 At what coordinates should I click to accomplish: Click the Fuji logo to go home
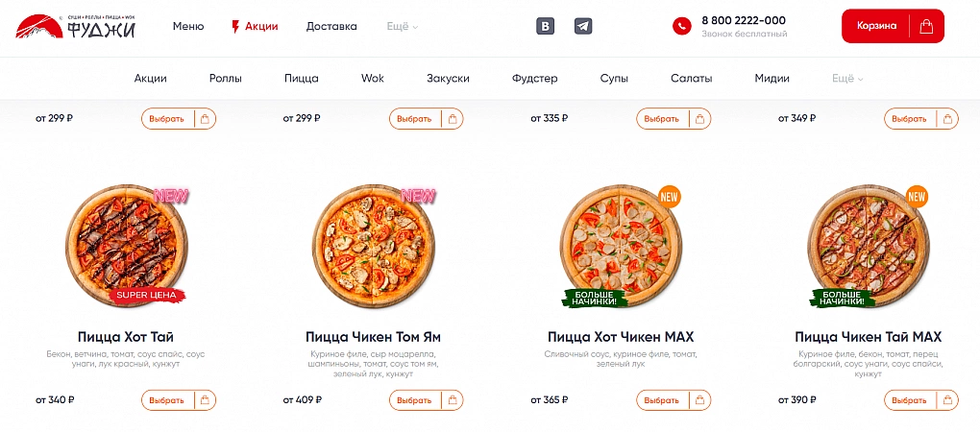coord(76,26)
